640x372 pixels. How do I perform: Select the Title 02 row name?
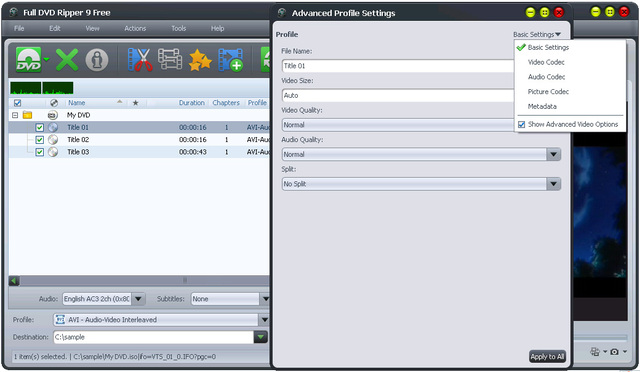[78, 140]
